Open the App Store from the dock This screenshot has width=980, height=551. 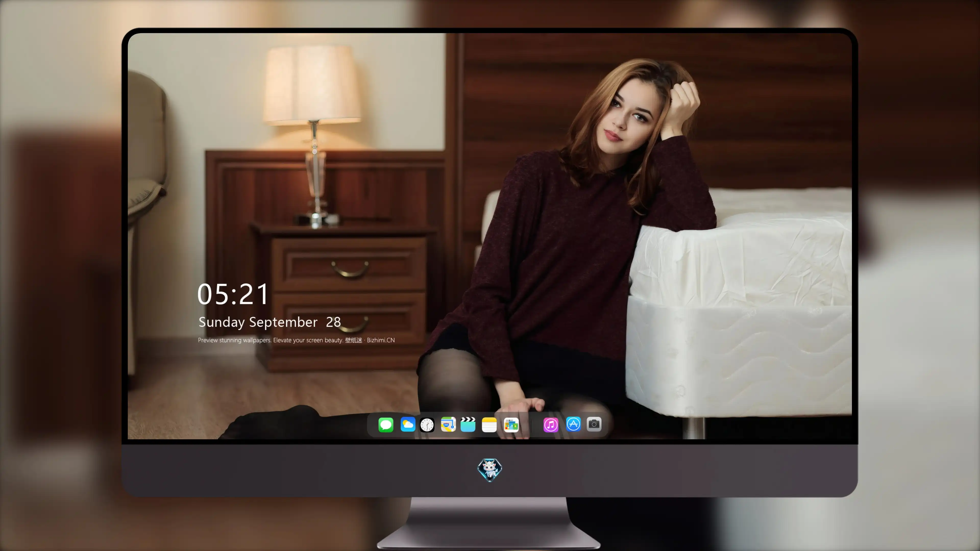coord(573,424)
